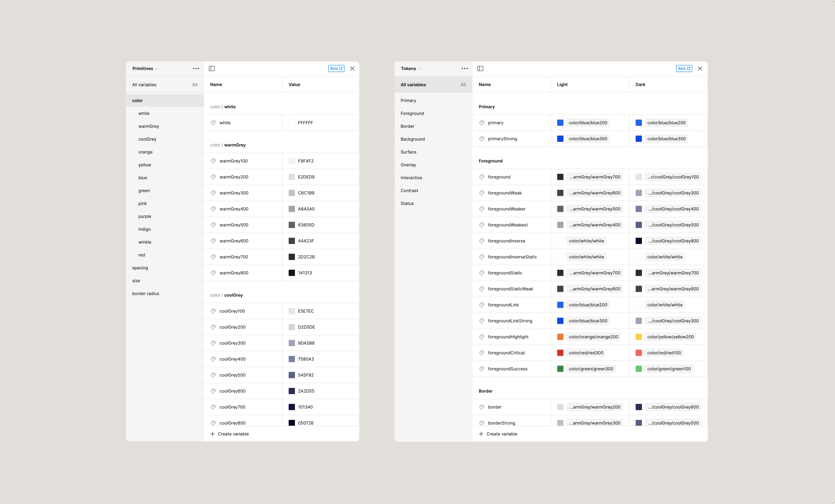835x504 pixels.
Task: Click Beta link in Tokens panel
Action: click(683, 68)
